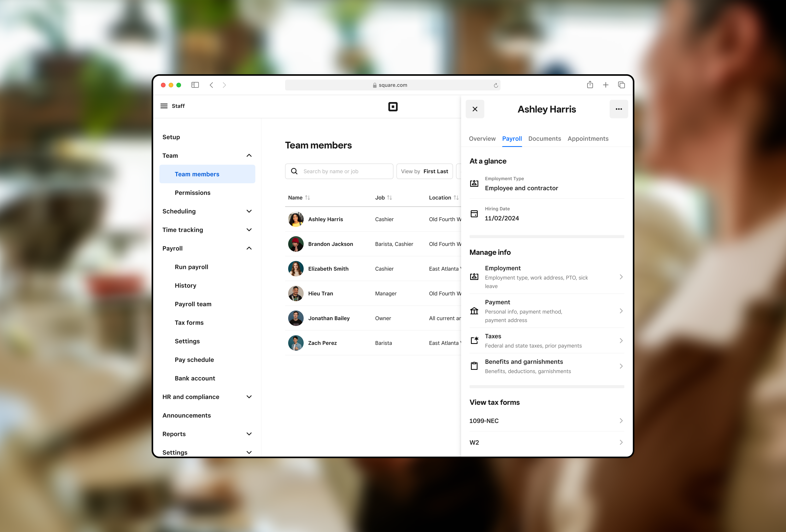This screenshot has width=786, height=532.
Task: Expand the sidebar Settings section chevron
Action: 249,452
